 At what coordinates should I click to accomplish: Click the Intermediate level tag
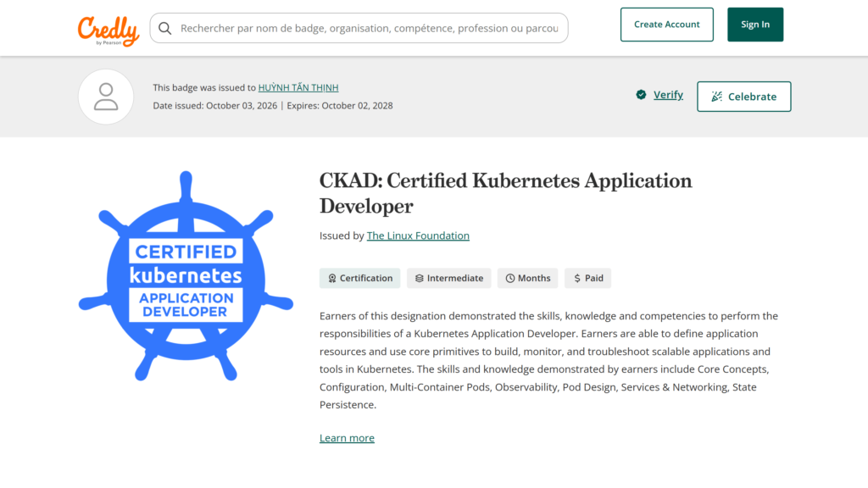449,278
